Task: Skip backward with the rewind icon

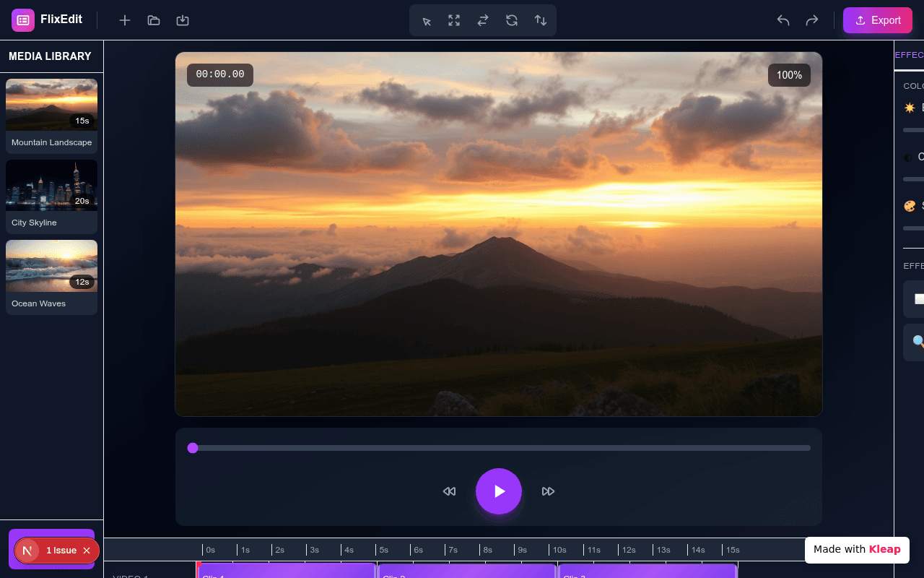Action: point(449,491)
